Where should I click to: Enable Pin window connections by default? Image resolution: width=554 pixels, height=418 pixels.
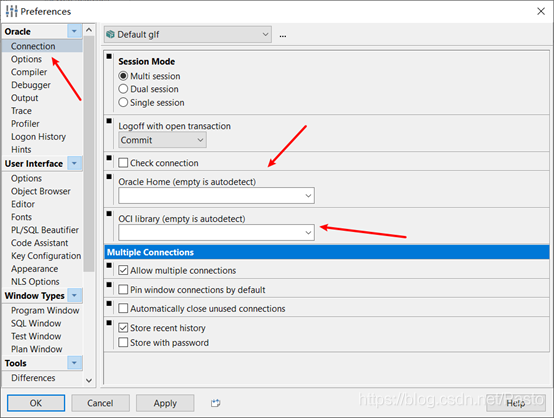click(123, 290)
